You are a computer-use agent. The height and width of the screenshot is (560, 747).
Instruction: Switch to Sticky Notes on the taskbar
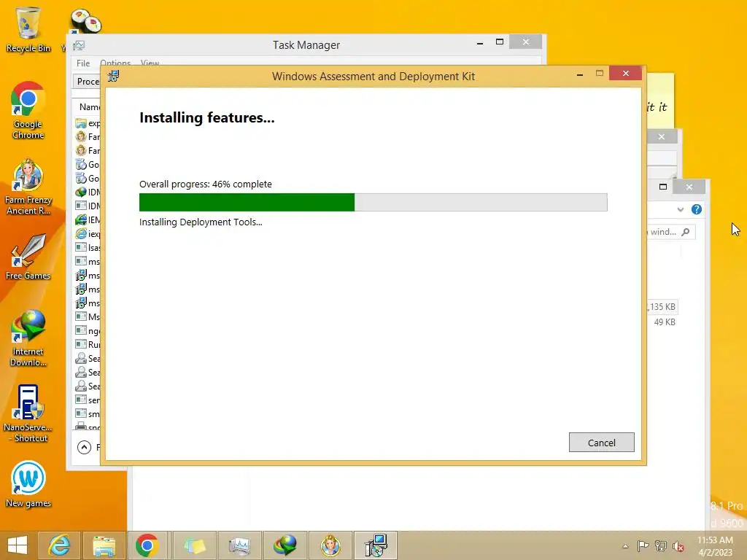click(x=194, y=545)
